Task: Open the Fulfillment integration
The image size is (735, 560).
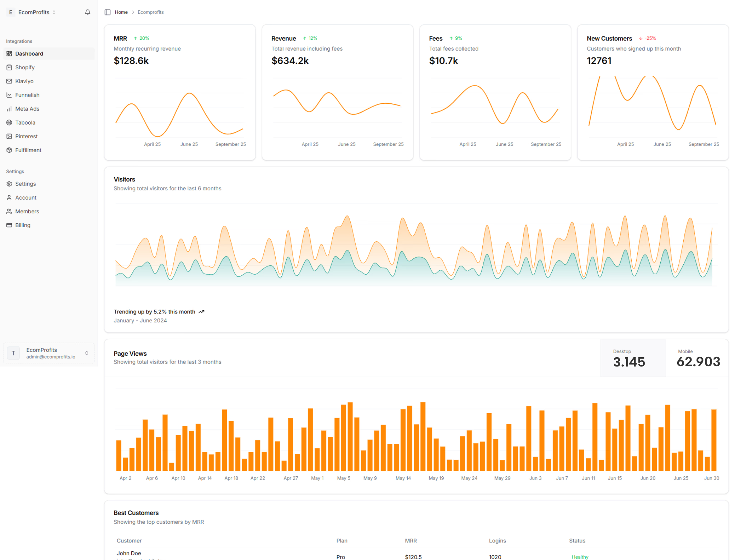Action: [x=28, y=150]
